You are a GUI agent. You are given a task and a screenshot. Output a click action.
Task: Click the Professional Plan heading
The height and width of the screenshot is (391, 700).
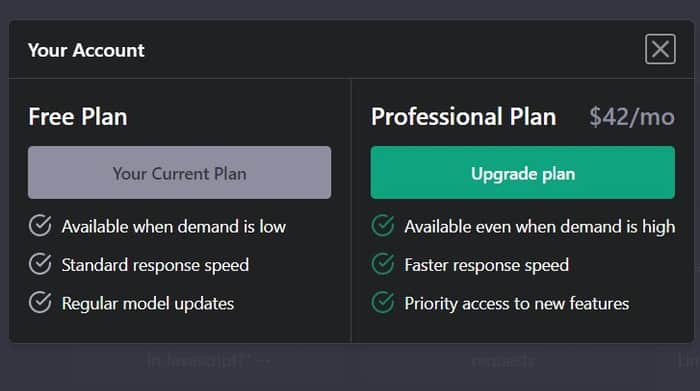click(x=464, y=117)
